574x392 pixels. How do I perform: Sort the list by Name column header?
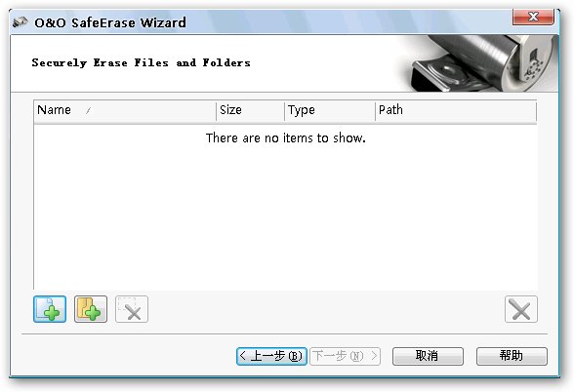pos(125,110)
